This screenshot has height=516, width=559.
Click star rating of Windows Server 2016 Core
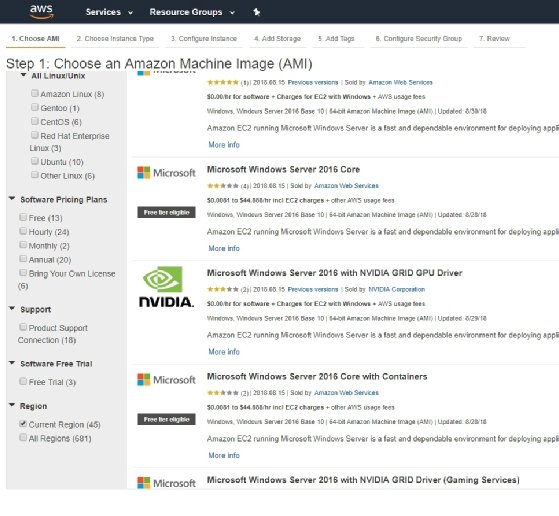tap(223, 186)
